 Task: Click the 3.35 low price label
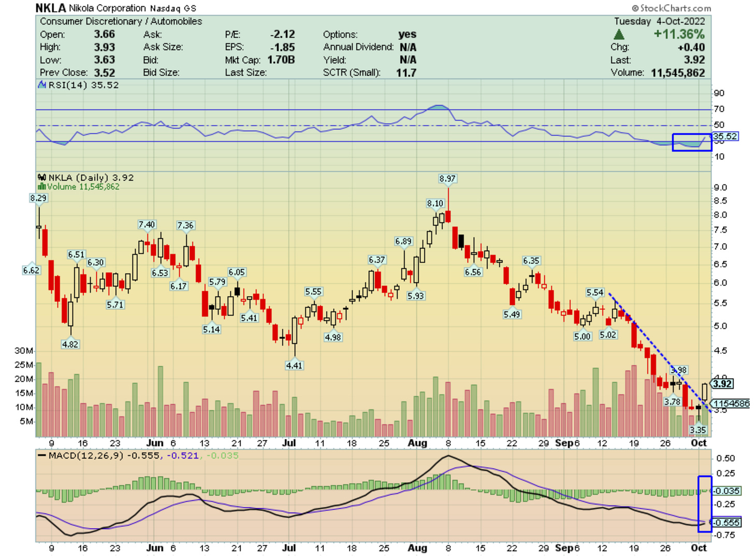pos(698,430)
